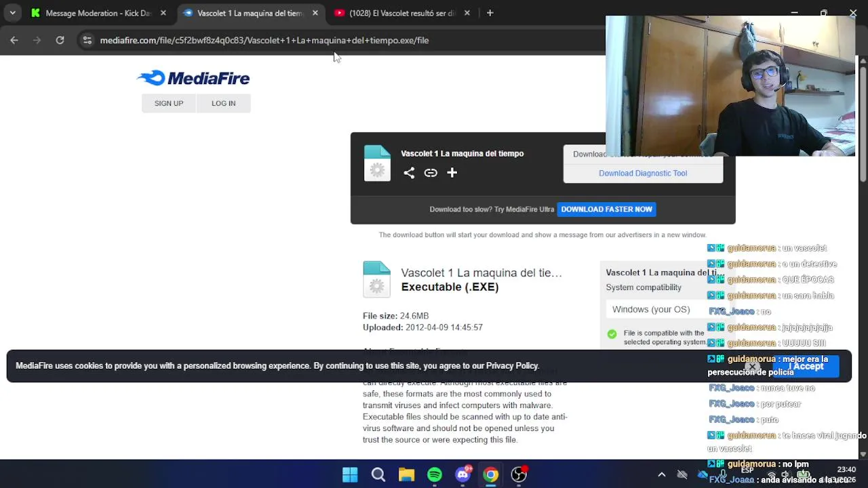Click the Kick favicon on first tab
This screenshot has height=488, width=868.
tap(36, 13)
